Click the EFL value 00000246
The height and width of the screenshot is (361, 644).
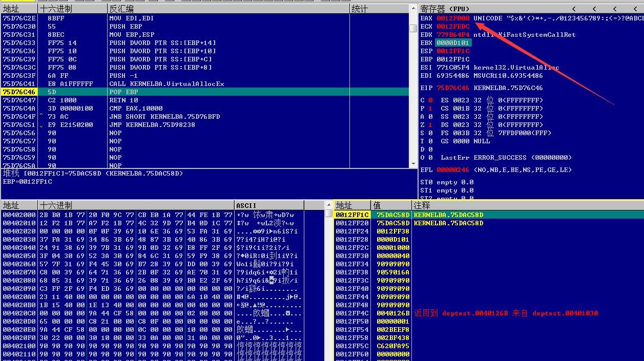pos(453,169)
